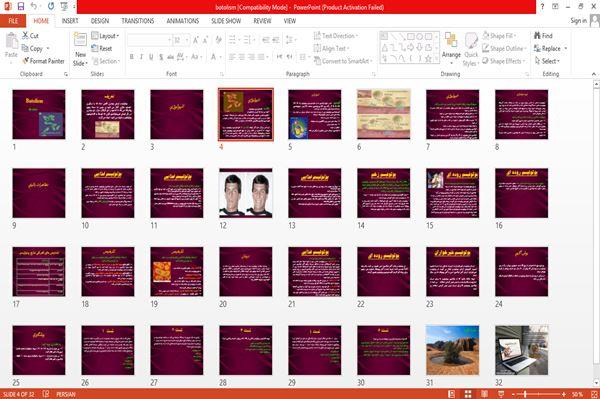Switch to the VIEW tab

click(290, 21)
